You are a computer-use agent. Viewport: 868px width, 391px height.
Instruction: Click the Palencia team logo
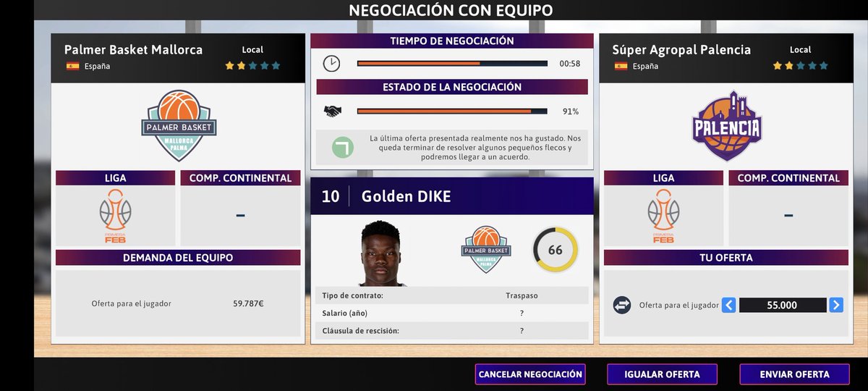(x=727, y=126)
